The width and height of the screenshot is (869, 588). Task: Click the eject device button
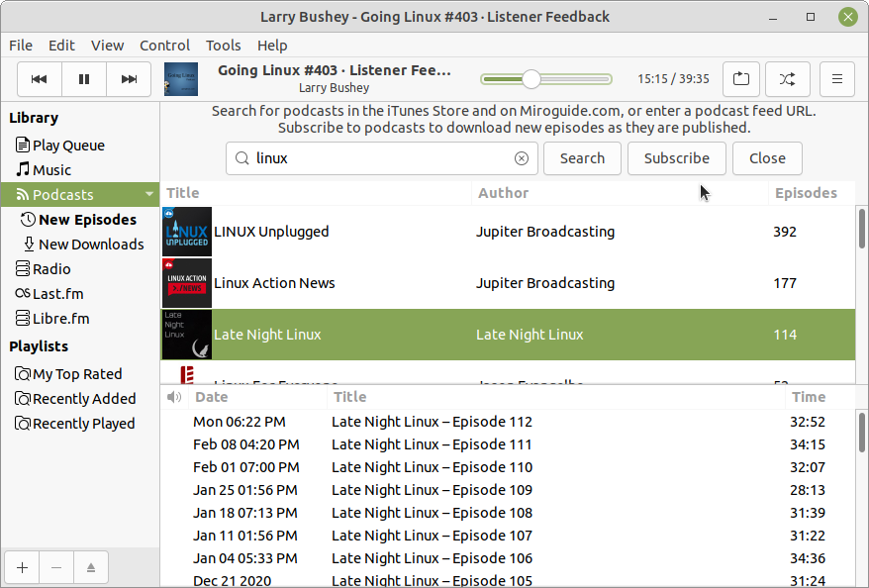[91, 567]
